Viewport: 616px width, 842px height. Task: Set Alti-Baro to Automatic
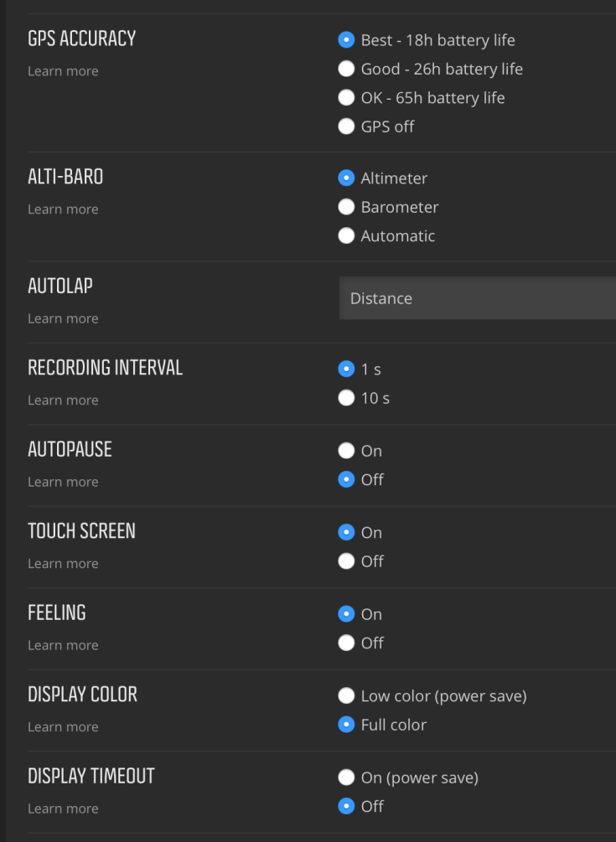(346, 235)
